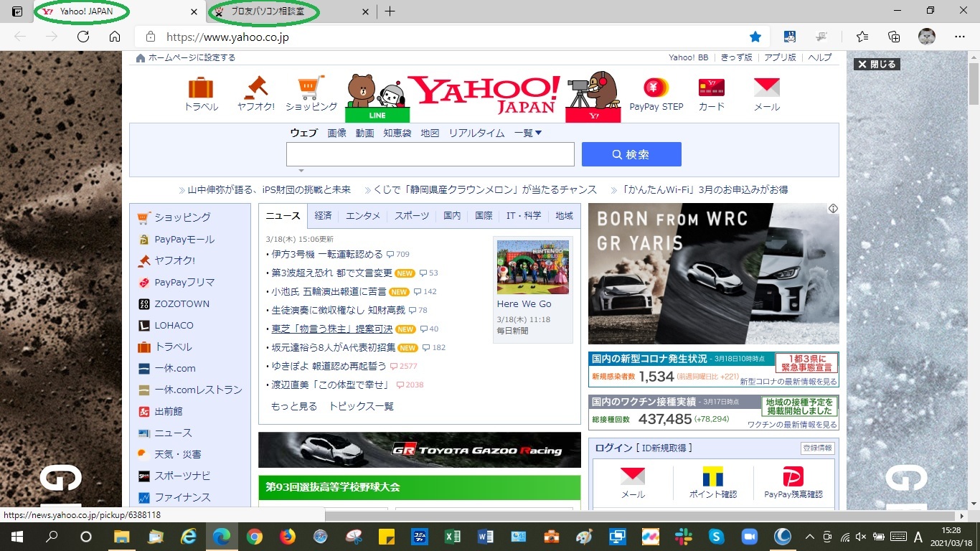Select the 知恵袋 search type
Viewport: 980px width, 551px height.
click(x=397, y=133)
